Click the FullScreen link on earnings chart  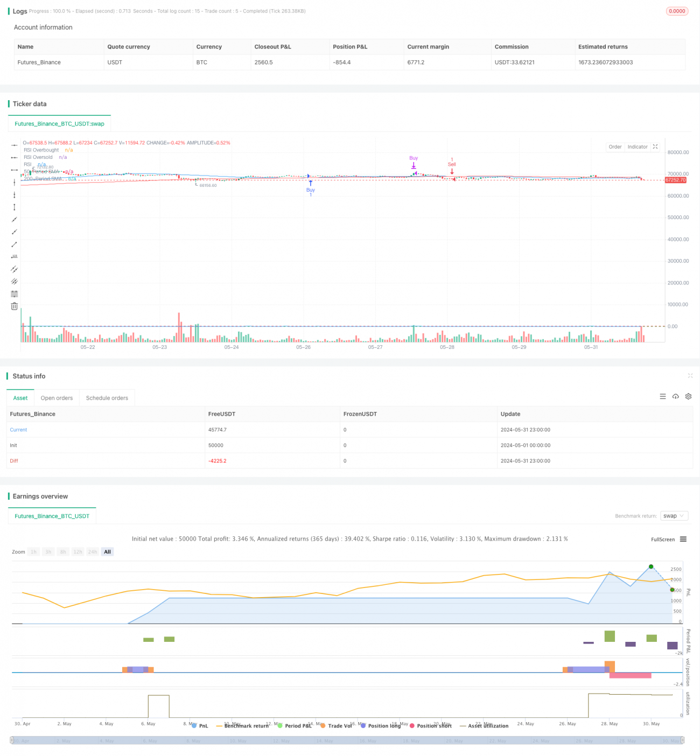pyautogui.click(x=663, y=539)
